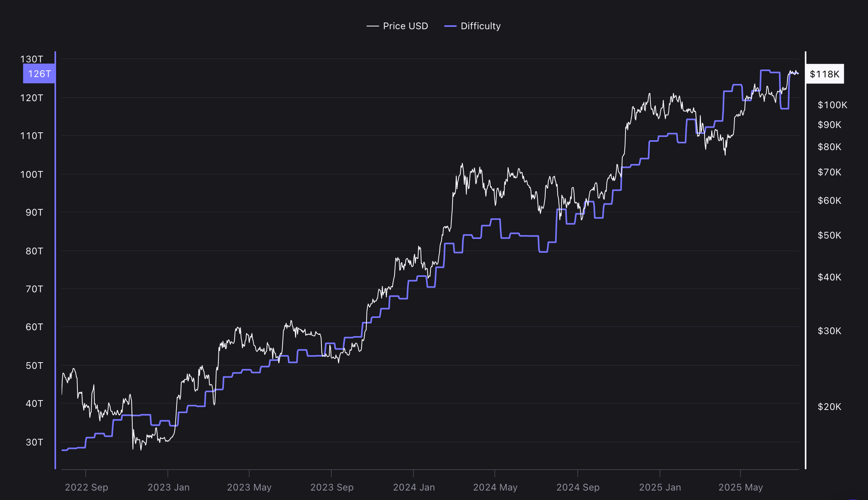This screenshot has width=868, height=500.
Task: Click the purple difficulty axis bar
Action: pos(55,257)
